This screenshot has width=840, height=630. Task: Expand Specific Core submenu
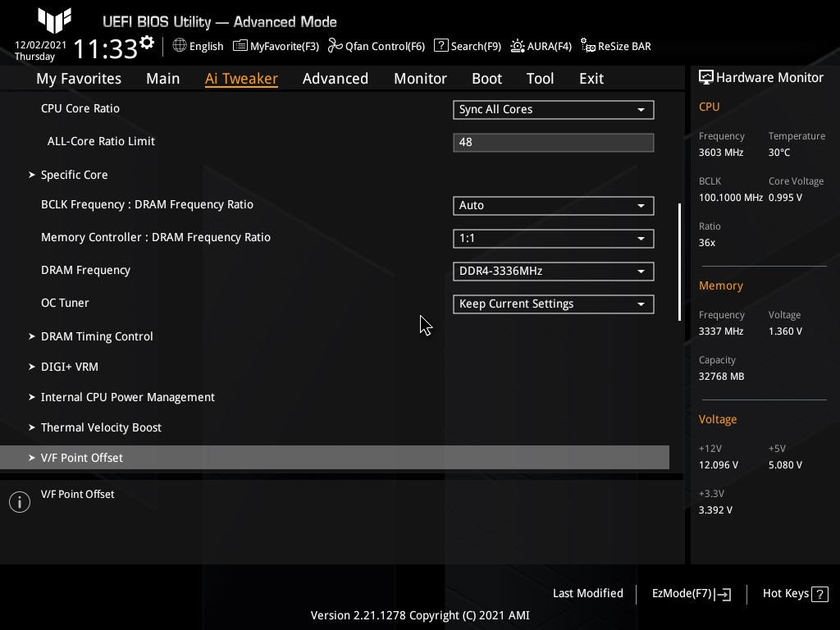point(74,176)
